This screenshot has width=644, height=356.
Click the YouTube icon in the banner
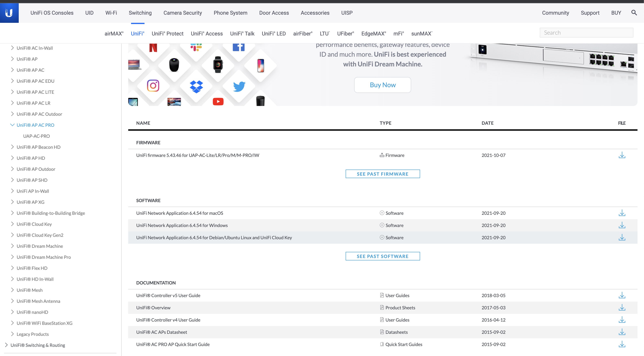tap(218, 102)
